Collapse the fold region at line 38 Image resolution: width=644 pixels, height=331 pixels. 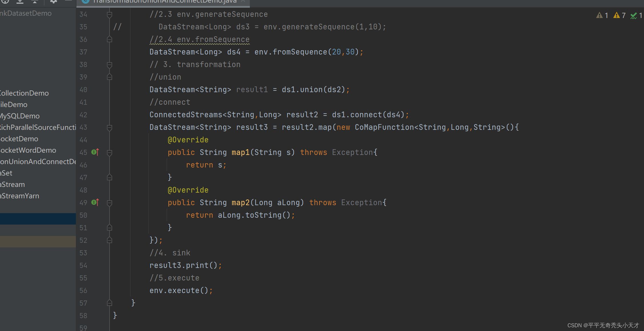pyautogui.click(x=109, y=65)
